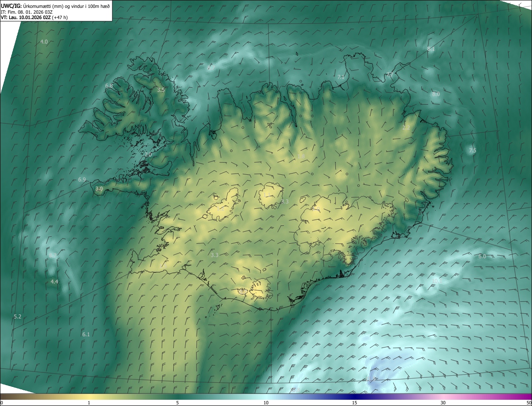Pick the magenta legend segment between 30 and 50
This screenshot has width=532, height=406.
pos(488,396)
